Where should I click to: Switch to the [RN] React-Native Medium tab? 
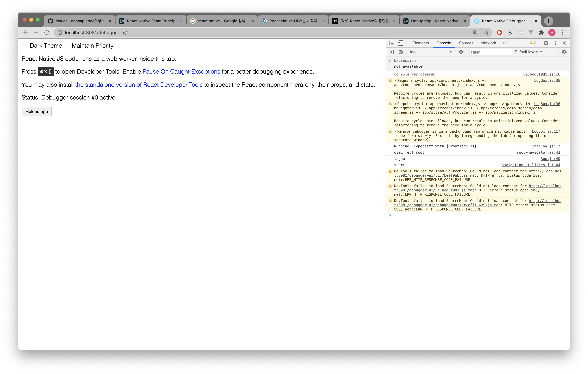pos(364,21)
